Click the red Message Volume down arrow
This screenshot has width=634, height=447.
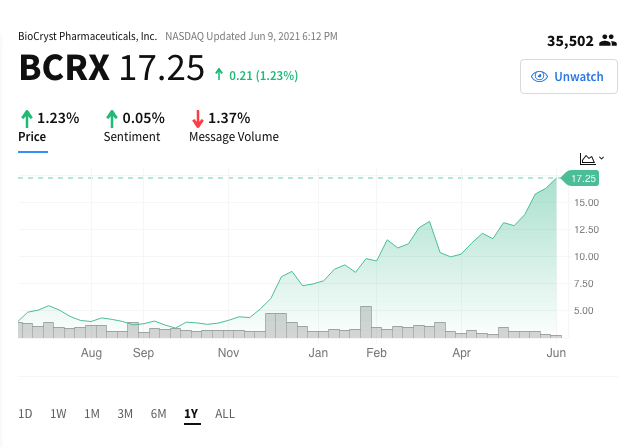point(197,118)
